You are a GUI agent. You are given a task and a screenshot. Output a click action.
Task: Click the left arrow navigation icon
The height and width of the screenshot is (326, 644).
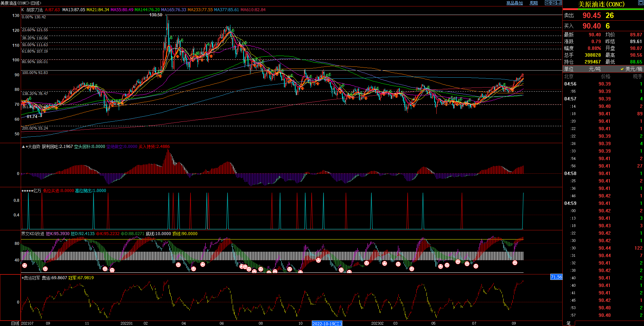pyautogui.click(x=547, y=3)
